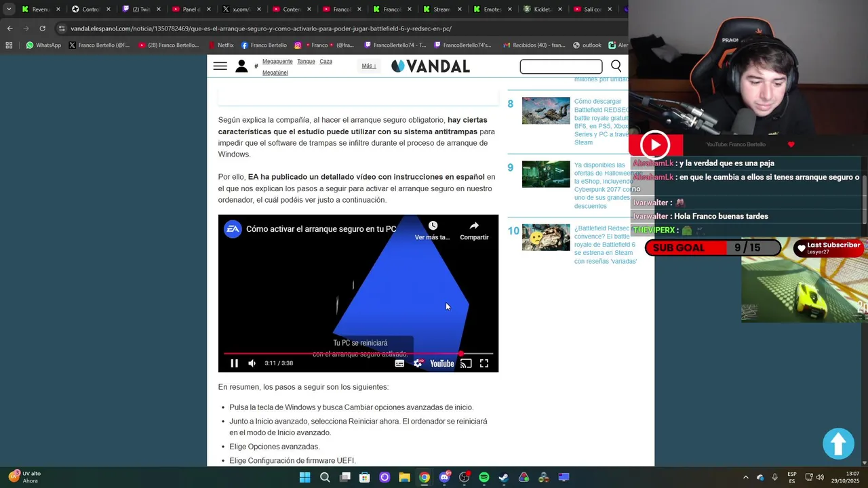Open the Windows Start menu
Image resolution: width=868 pixels, height=488 pixels.
click(x=304, y=477)
